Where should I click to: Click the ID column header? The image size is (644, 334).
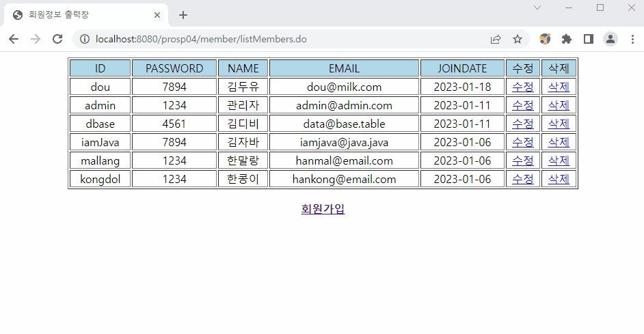pos(100,68)
